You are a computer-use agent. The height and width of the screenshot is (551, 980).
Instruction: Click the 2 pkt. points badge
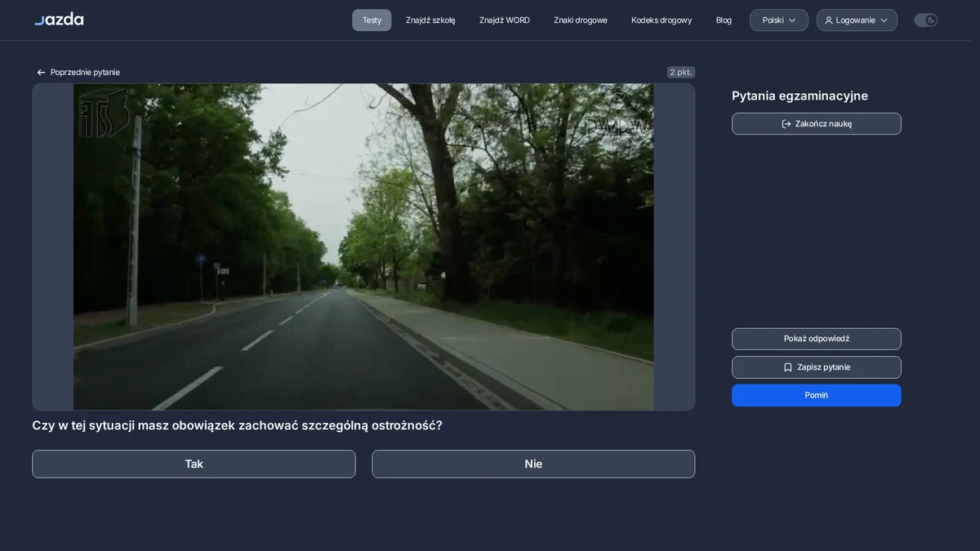click(x=681, y=72)
